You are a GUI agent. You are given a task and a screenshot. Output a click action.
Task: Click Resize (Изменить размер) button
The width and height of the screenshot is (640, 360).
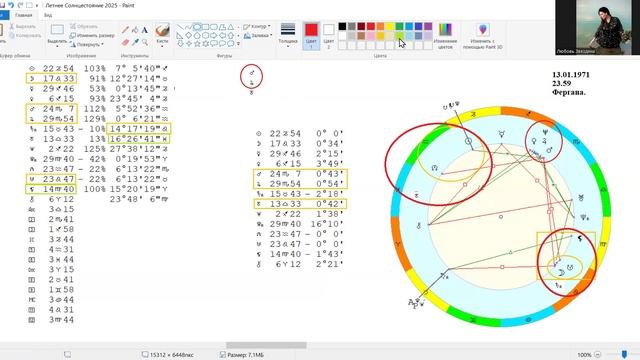pos(92,36)
